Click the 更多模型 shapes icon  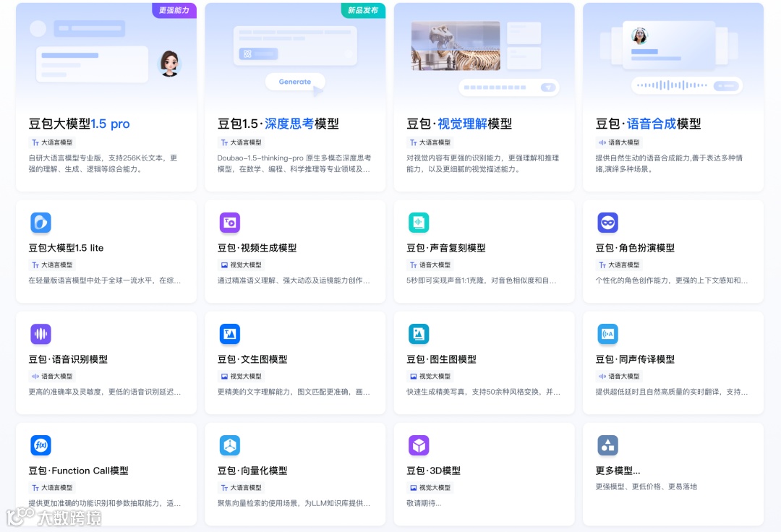tap(607, 445)
